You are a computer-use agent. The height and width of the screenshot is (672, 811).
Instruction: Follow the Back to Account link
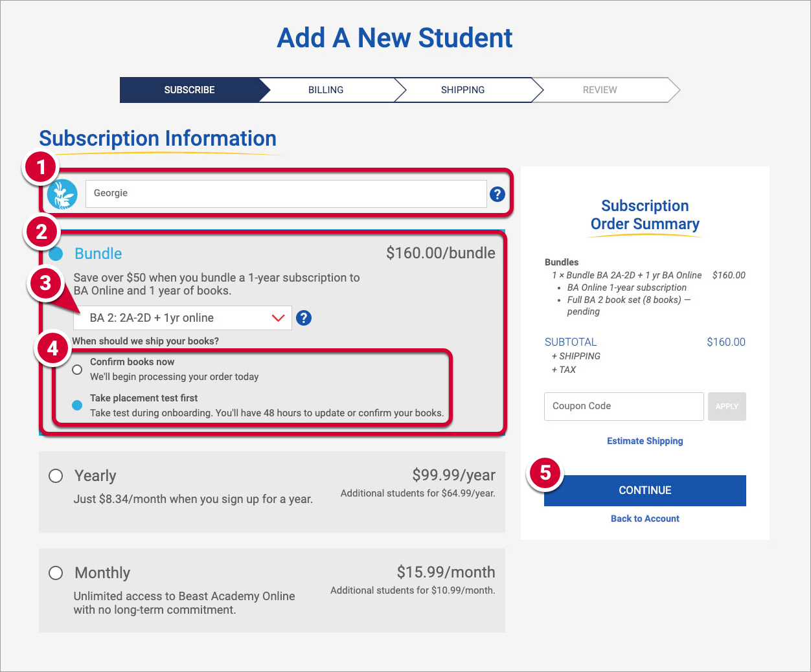coord(645,519)
